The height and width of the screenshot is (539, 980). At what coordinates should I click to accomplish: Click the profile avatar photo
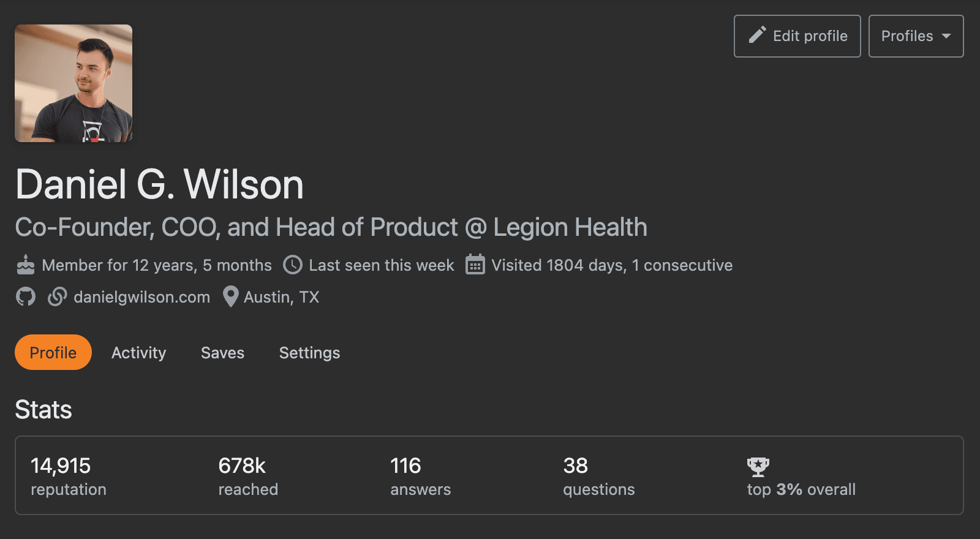73,83
